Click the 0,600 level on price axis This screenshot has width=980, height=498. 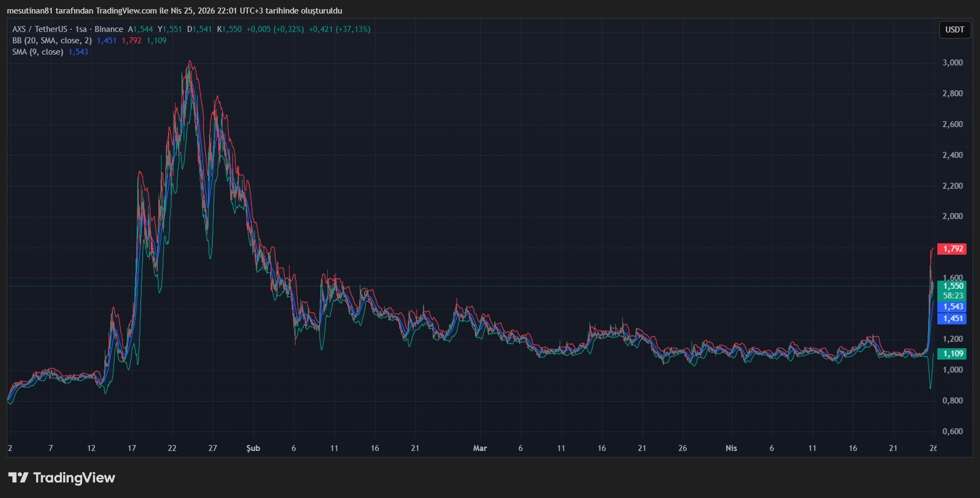pos(952,431)
